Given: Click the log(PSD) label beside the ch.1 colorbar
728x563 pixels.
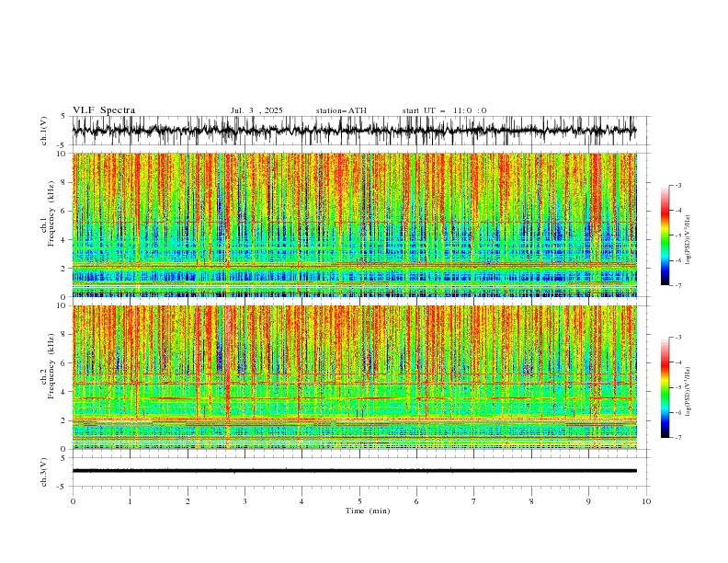Looking at the screenshot, I should tap(688, 240).
